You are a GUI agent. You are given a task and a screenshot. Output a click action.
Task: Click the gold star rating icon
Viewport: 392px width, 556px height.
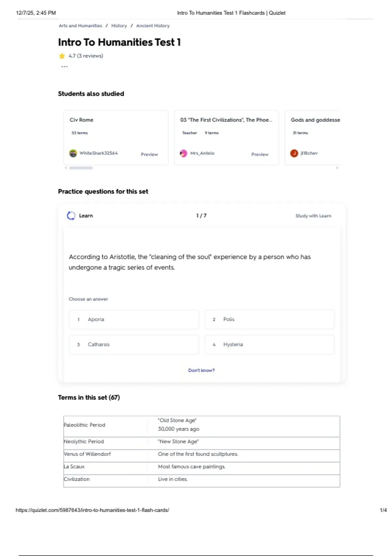[62, 56]
